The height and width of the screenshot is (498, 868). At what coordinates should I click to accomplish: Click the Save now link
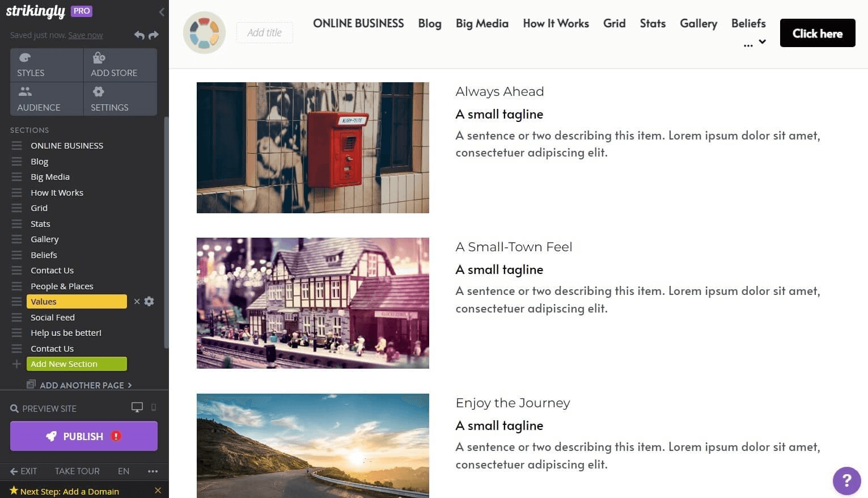[86, 35]
